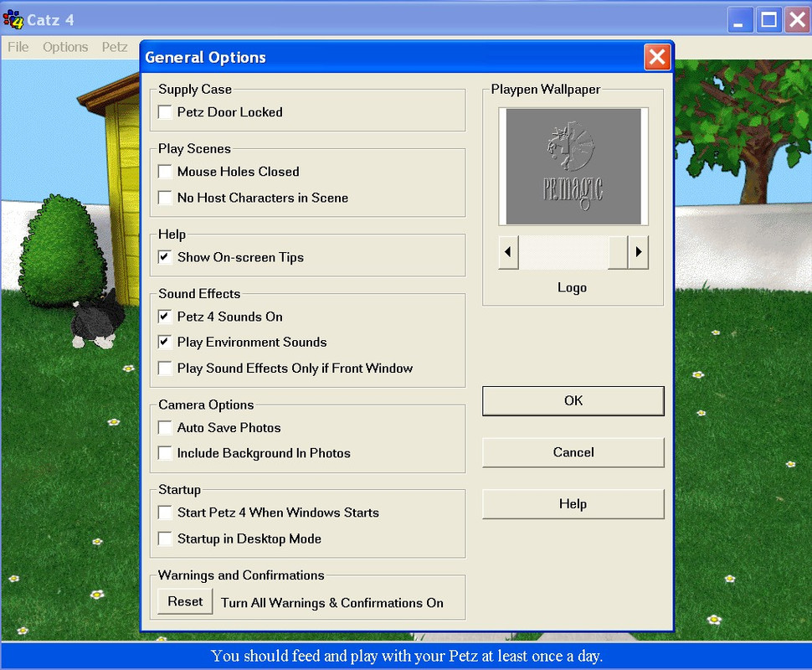Toggle Petz Door Locked checkbox
Image resolution: width=812 pixels, height=670 pixels.
coord(165,112)
